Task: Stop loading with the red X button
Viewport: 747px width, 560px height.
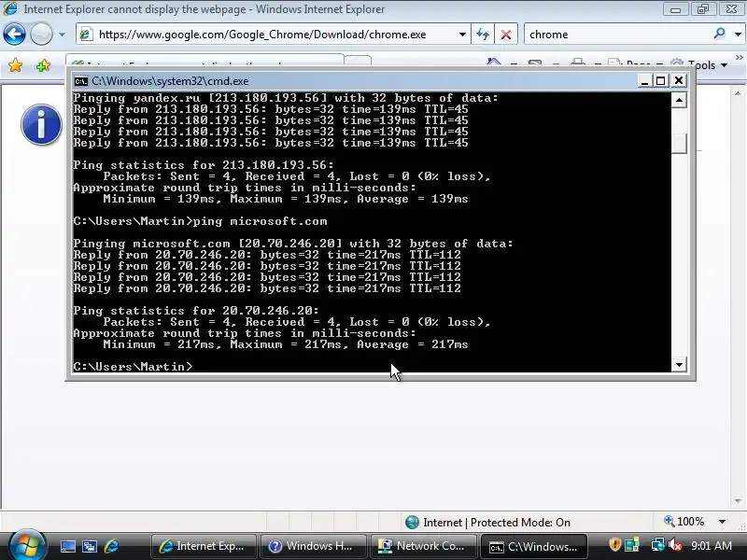Action: pyautogui.click(x=506, y=35)
